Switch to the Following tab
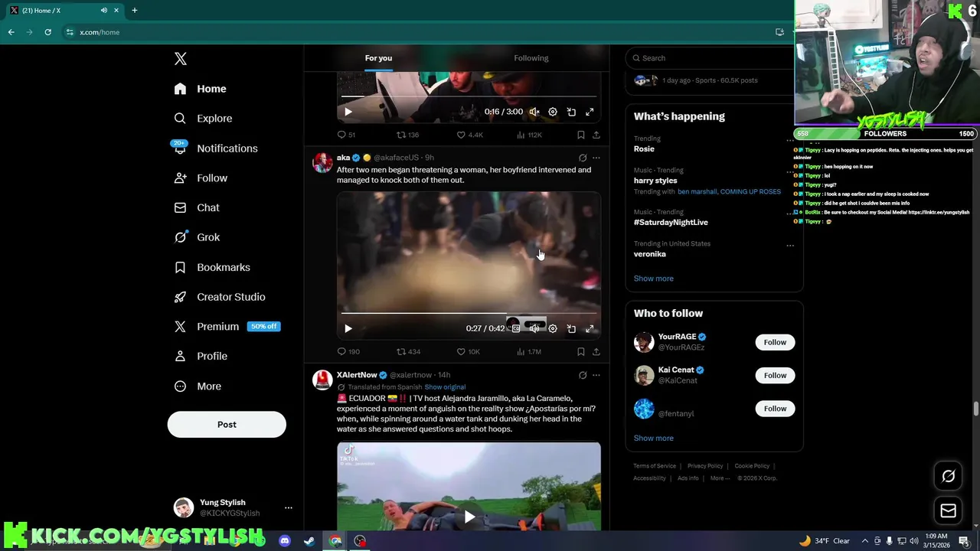Viewport: 980px width, 551px height. [x=531, y=58]
